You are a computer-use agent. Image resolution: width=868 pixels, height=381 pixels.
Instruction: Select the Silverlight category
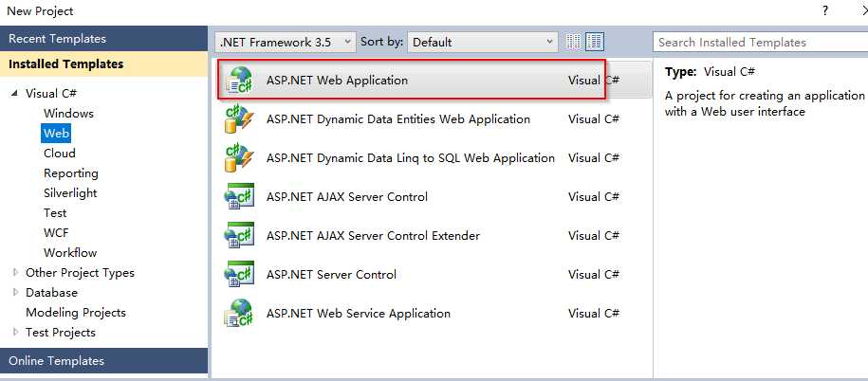[70, 193]
